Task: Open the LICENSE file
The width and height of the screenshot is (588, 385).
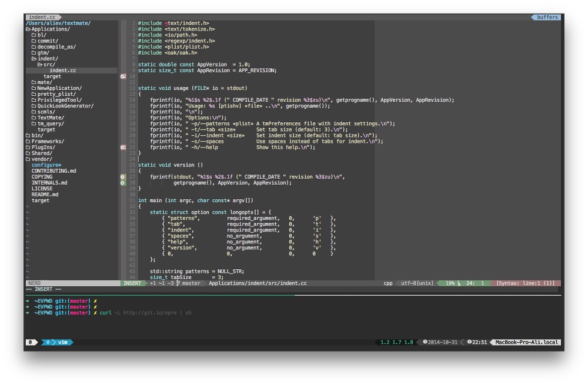Action: click(x=42, y=189)
